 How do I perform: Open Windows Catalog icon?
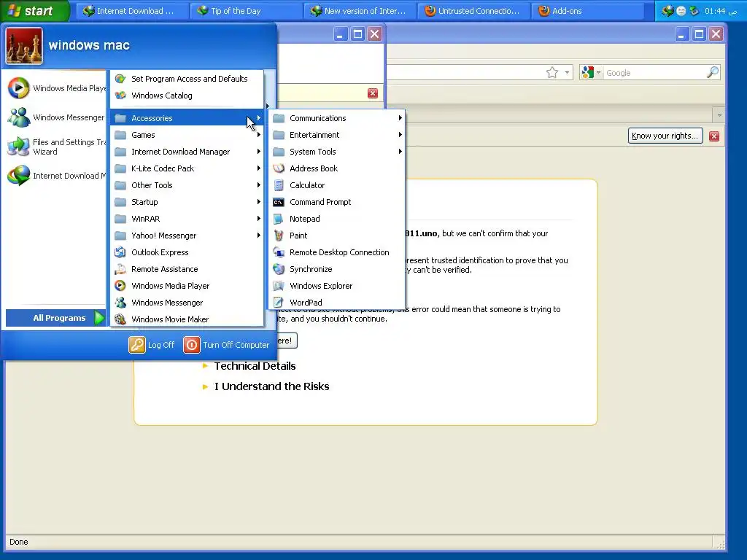(120, 96)
